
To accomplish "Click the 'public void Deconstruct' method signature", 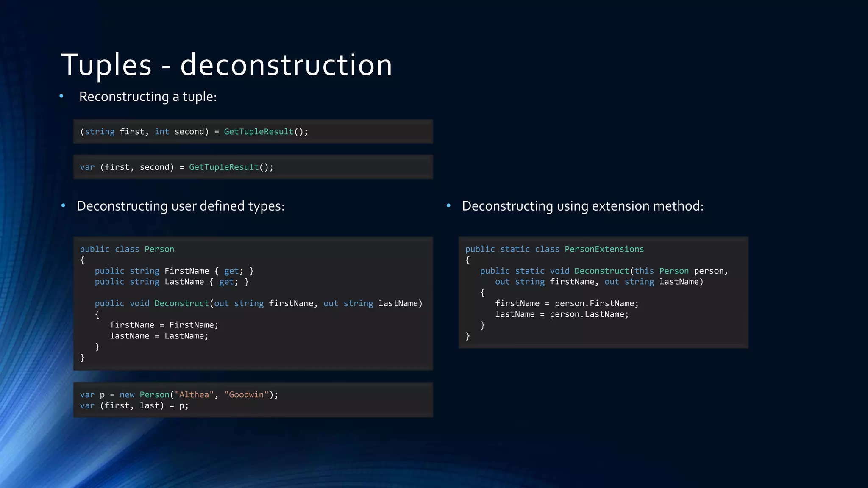I will 259,303.
